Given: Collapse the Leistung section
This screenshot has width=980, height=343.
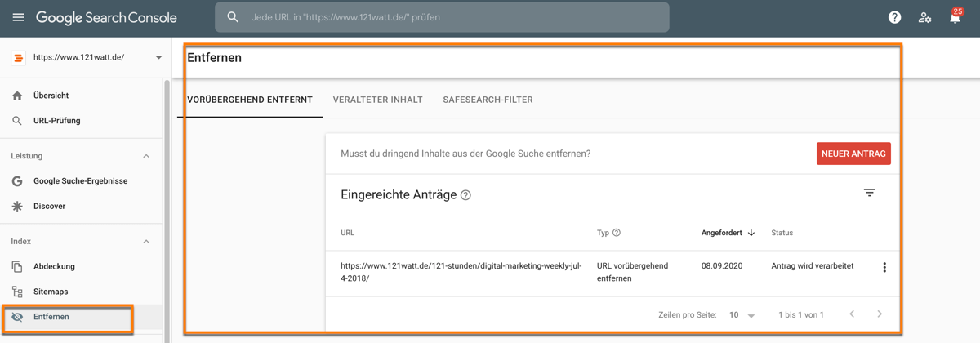Looking at the screenshot, I should click(146, 156).
